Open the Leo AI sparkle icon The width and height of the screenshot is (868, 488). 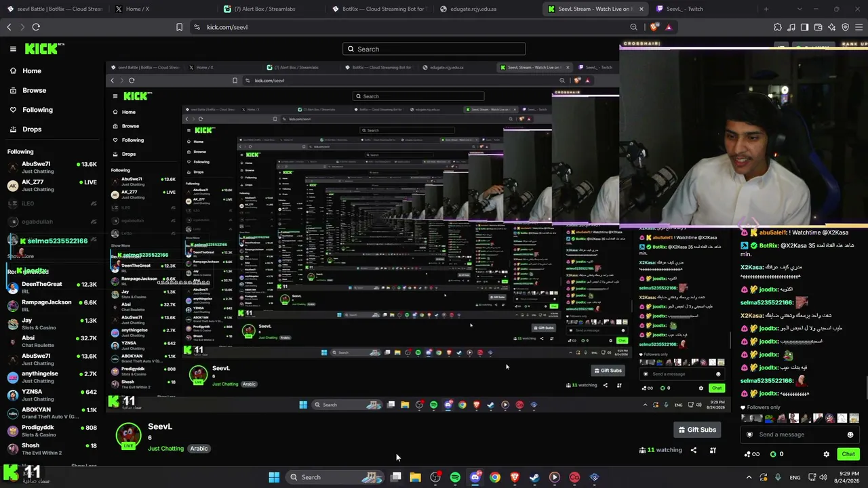tap(831, 27)
